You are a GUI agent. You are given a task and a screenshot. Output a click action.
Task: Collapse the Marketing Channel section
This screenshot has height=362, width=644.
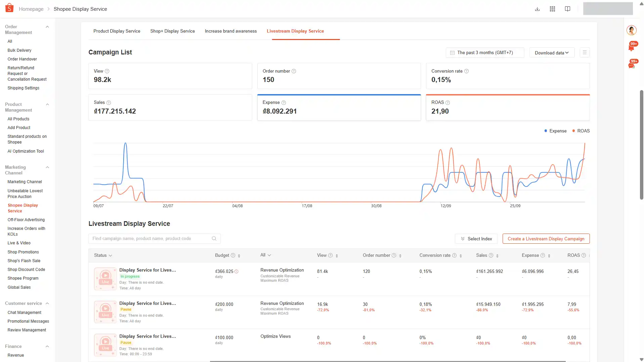47,167
